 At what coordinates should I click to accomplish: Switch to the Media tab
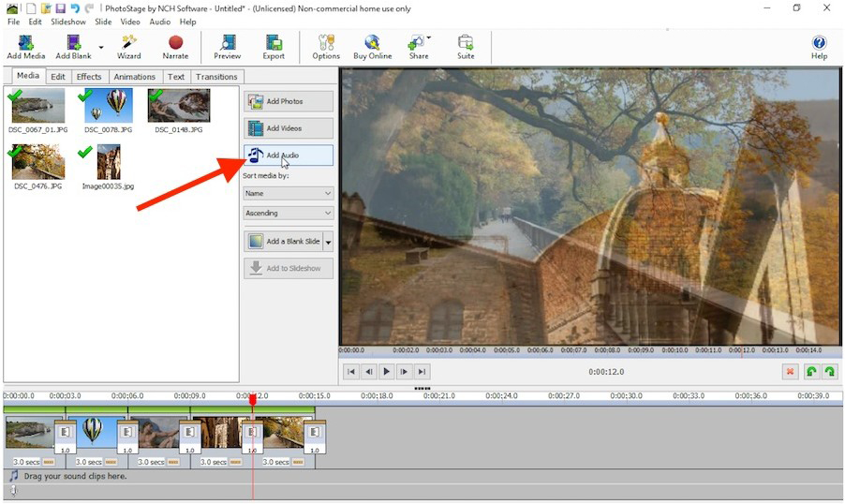click(27, 76)
